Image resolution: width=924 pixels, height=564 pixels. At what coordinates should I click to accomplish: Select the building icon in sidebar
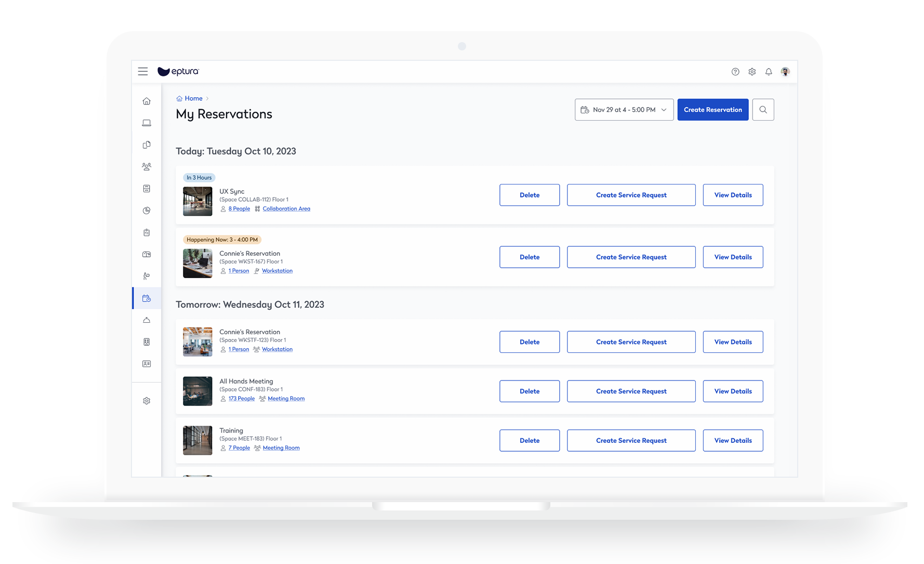(146, 342)
